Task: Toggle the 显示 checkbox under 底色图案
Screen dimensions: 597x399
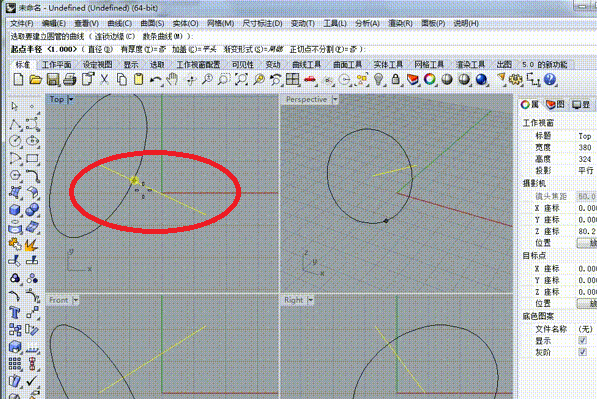Action: (x=583, y=341)
